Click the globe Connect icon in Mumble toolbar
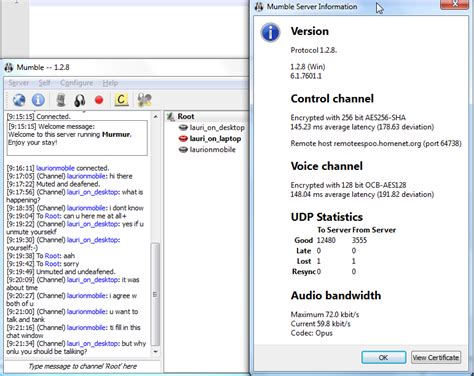 pyautogui.click(x=19, y=100)
